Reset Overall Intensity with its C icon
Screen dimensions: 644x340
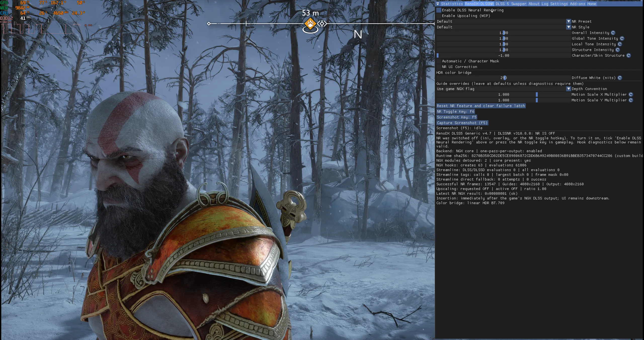click(x=613, y=33)
